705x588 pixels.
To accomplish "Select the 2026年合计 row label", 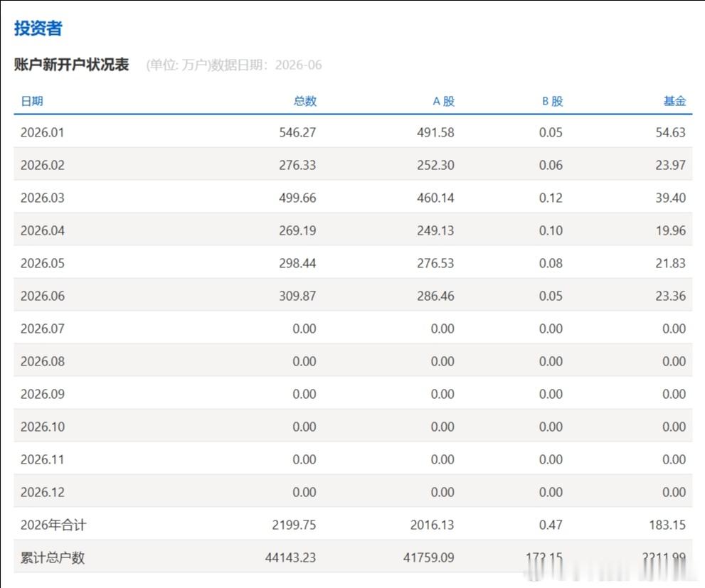I will click(53, 525).
